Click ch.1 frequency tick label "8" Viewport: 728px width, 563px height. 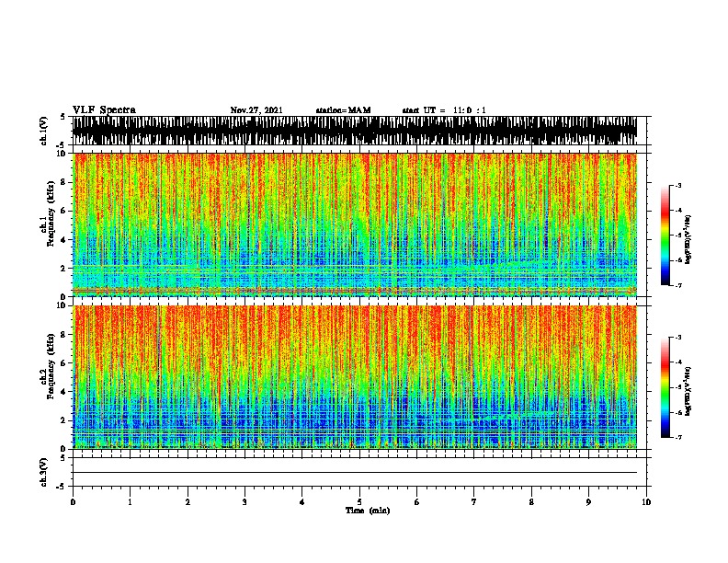(64, 182)
